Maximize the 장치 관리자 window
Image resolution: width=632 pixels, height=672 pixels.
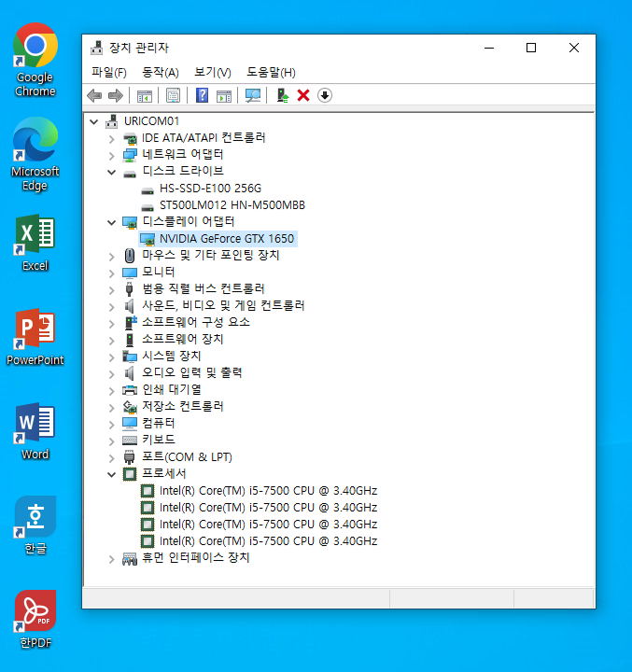[531, 48]
